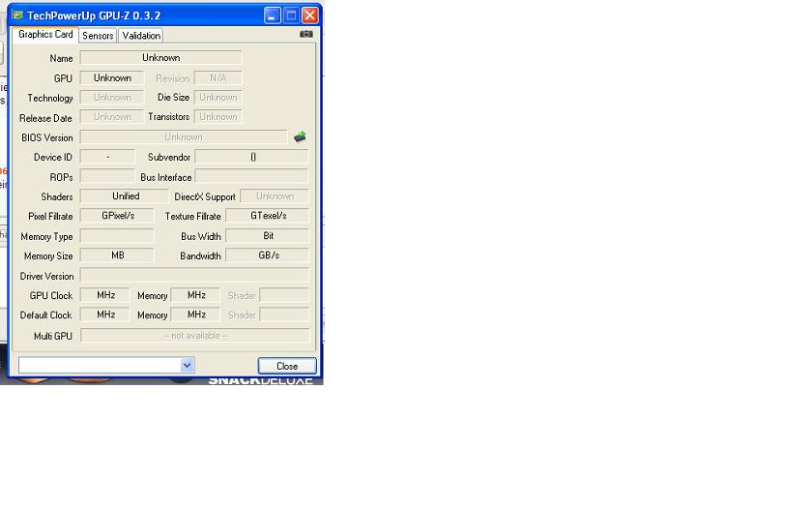Click the Revision field showing N/A
The width and height of the screenshot is (812, 508).
pyautogui.click(x=218, y=77)
